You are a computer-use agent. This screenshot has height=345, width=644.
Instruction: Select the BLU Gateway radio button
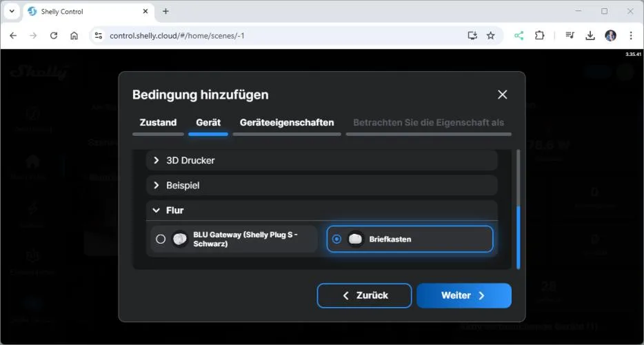pyautogui.click(x=161, y=239)
